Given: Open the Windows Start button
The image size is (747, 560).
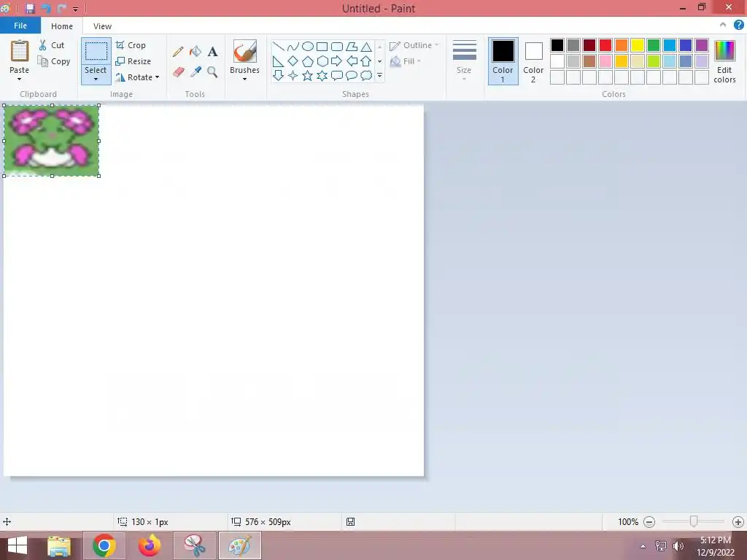Looking at the screenshot, I should (x=18, y=545).
